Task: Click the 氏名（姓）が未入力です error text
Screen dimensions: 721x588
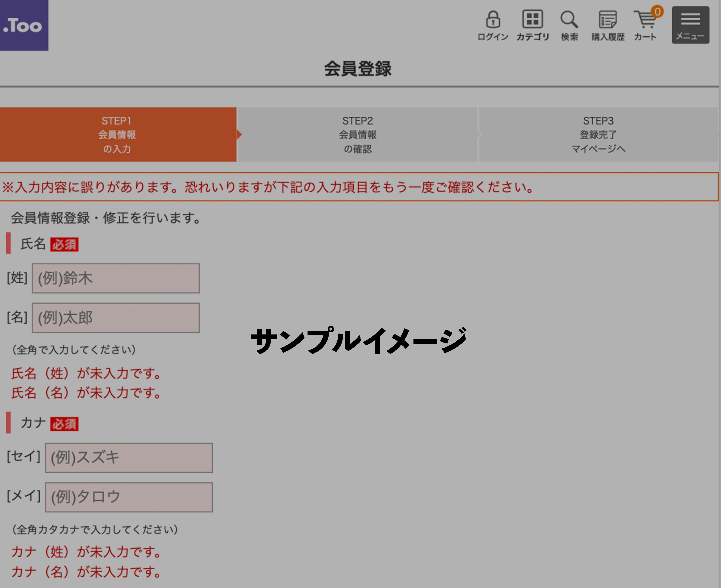Action: point(86,373)
